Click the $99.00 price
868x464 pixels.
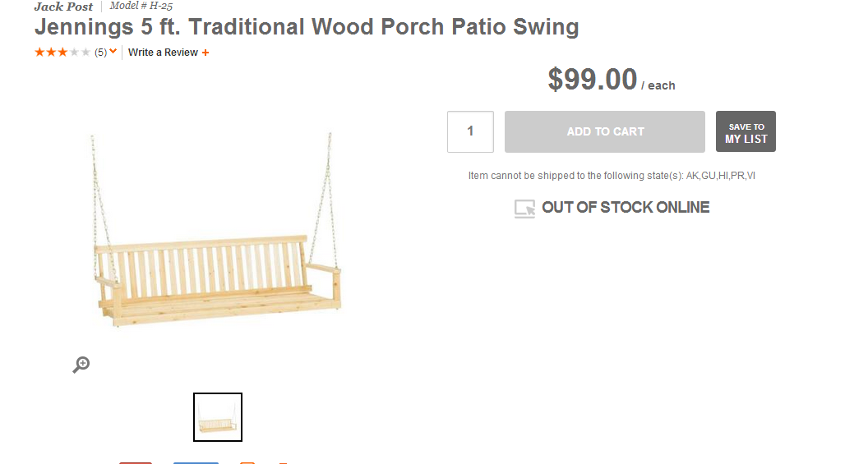click(x=593, y=80)
